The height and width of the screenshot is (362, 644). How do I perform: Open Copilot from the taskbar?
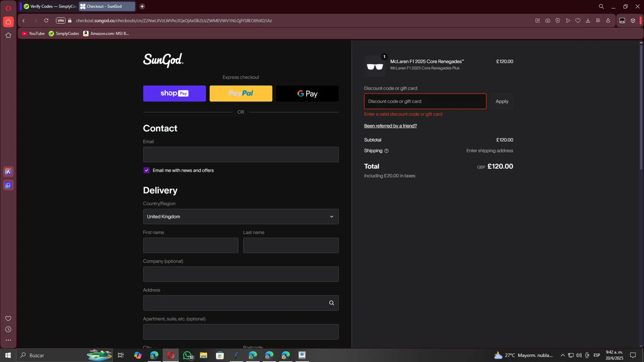pyautogui.click(x=137, y=355)
